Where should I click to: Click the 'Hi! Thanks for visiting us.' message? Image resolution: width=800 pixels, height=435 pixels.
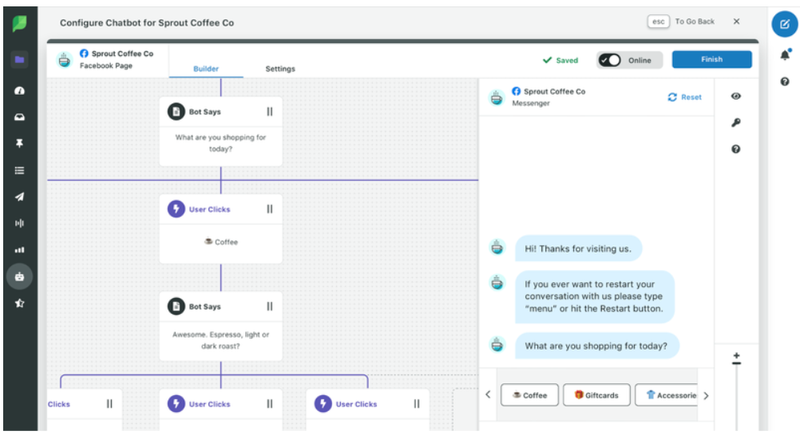click(578, 249)
